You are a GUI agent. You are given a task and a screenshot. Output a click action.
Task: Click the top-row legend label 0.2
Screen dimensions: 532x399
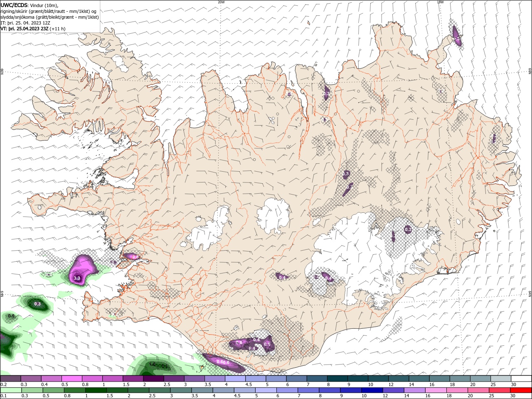point(3,384)
